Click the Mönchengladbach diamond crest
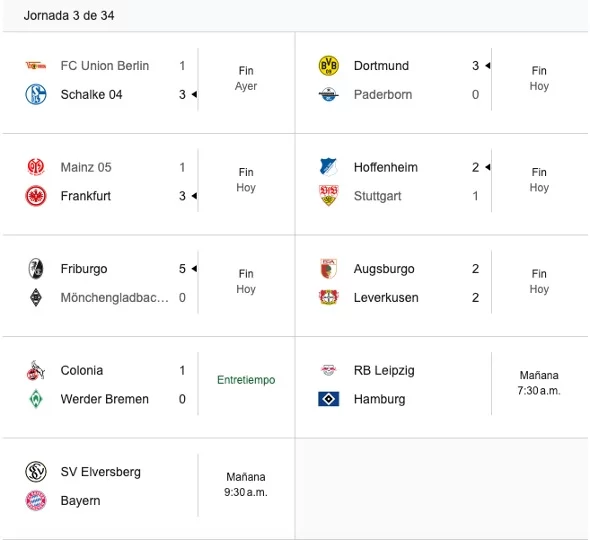Image resolution: width=590 pixels, height=540 pixels. 36,298
